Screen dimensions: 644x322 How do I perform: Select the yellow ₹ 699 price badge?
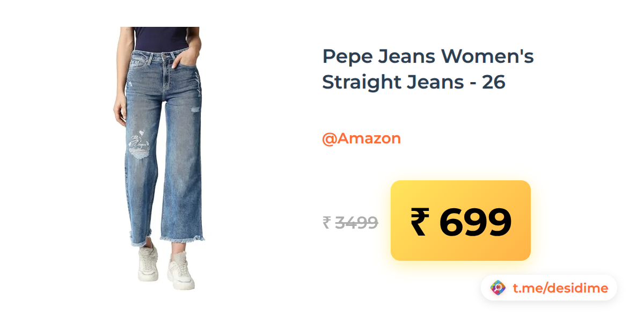pyautogui.click(x=460, y=221)
